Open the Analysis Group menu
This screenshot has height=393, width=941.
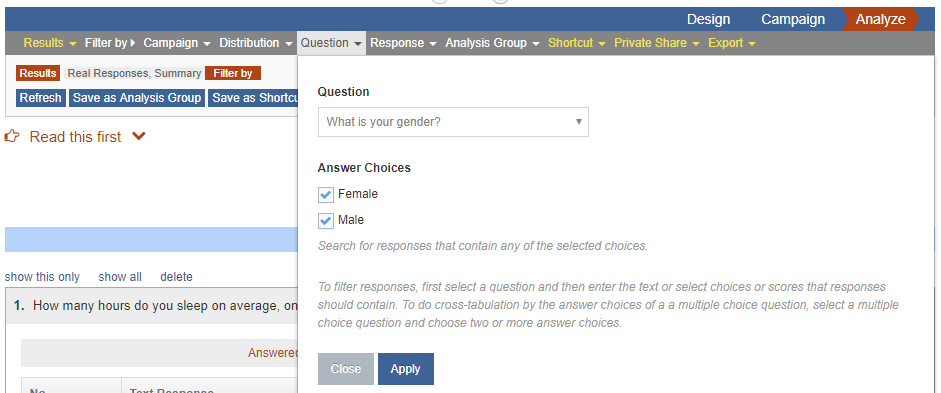coord(492,43)
